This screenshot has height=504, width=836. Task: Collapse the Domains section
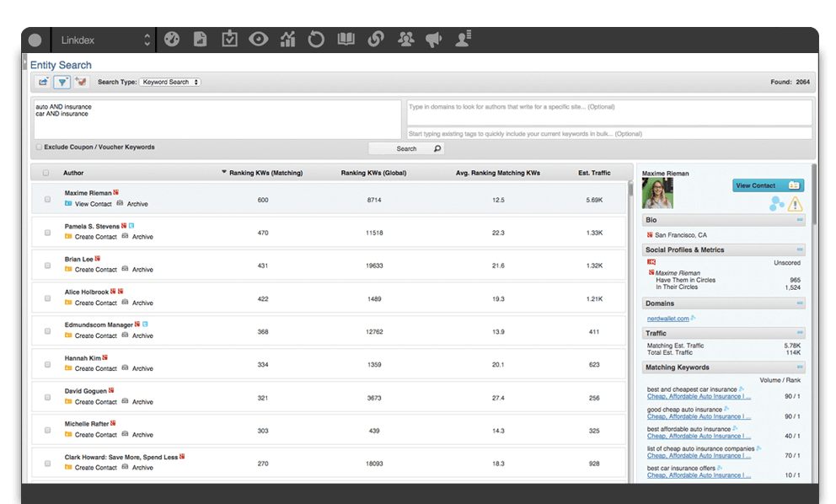pos(800,303)
